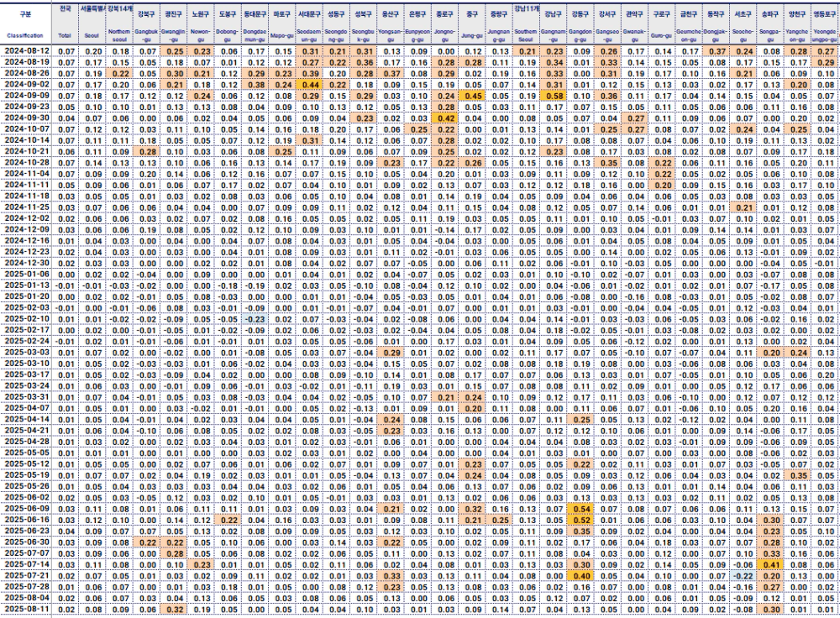Screen dimensions: 840x618
Task: Click the 0.28 Gangbuk-gu cell for 2024-10-21
Action: (147, 151)
